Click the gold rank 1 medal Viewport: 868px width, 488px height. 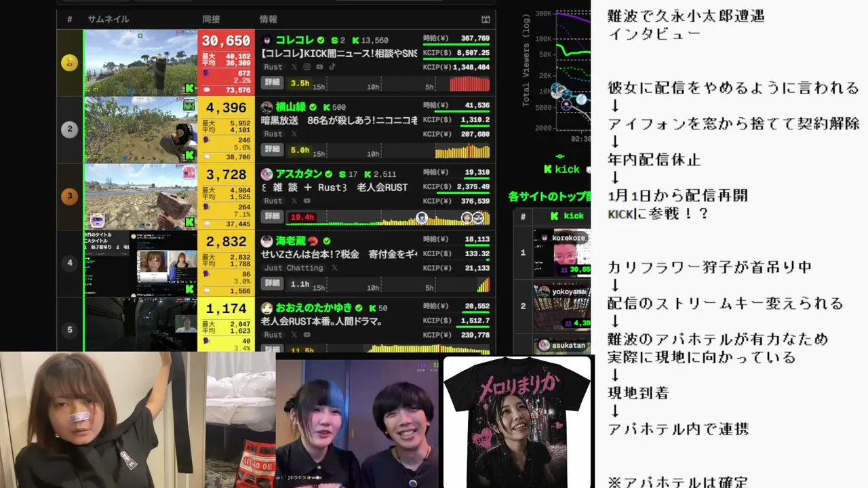point(69,63)
